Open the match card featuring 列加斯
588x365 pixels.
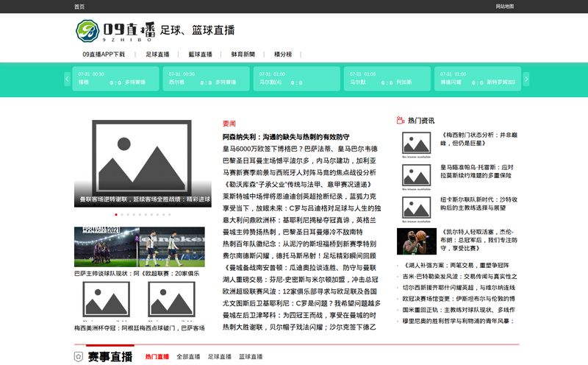387,79
